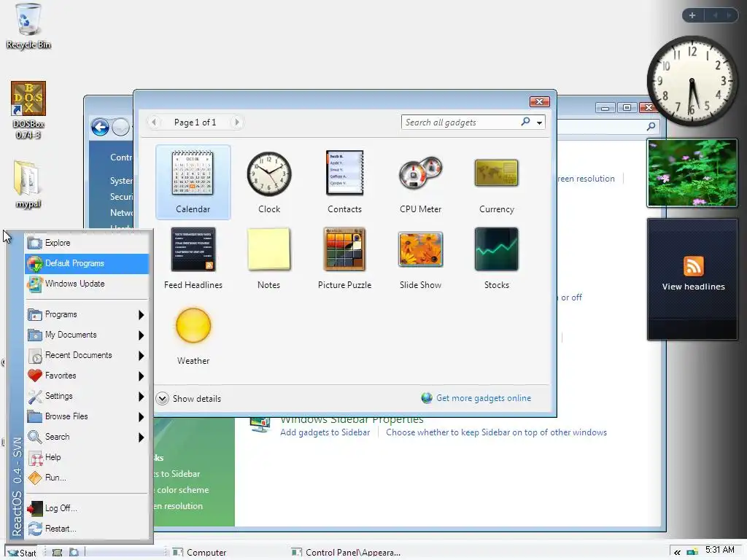Expand Browse Files submenu

[141, 417]
